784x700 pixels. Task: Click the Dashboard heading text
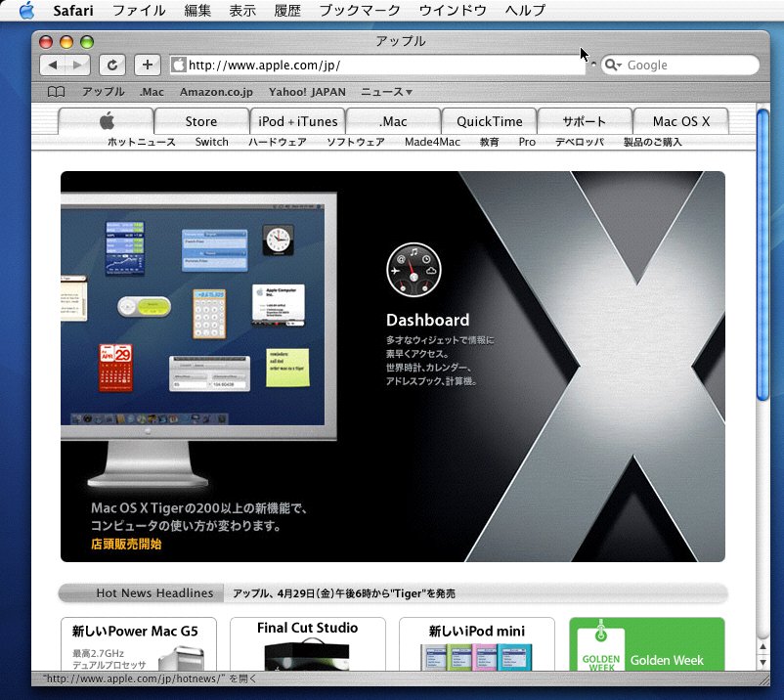[x=427, y=320]
